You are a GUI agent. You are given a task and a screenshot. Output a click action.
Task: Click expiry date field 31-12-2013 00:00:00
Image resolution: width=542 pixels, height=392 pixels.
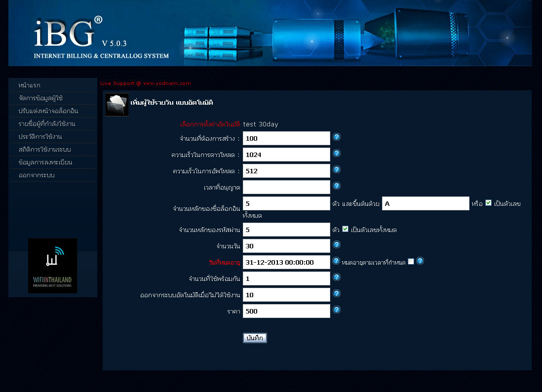point(287,262)
